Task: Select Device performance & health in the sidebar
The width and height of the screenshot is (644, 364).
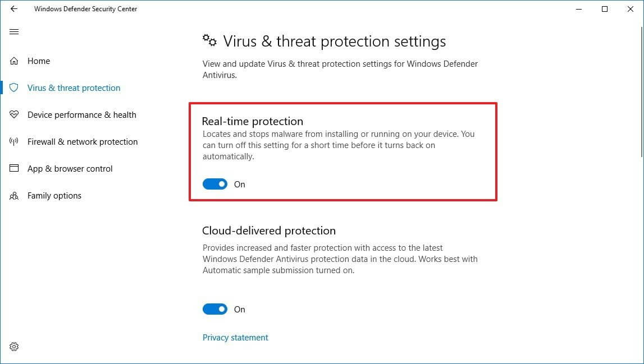Action: 81,114
